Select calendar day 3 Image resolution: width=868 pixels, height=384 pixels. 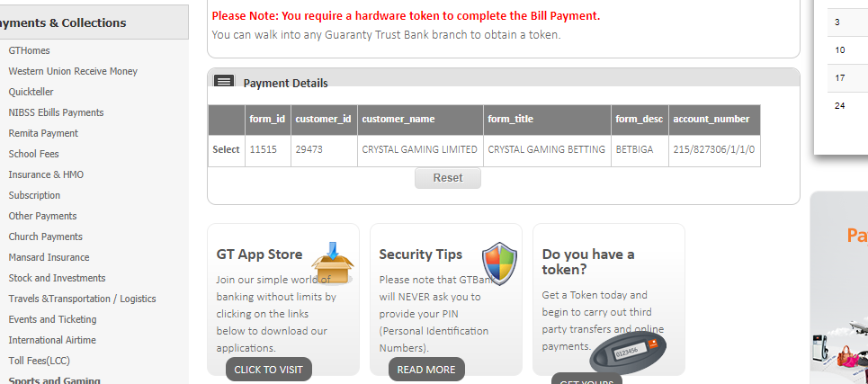(837, 22)
